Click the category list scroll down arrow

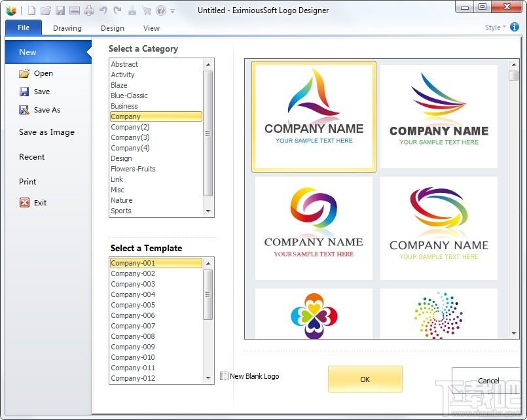(x=208, y=211)
